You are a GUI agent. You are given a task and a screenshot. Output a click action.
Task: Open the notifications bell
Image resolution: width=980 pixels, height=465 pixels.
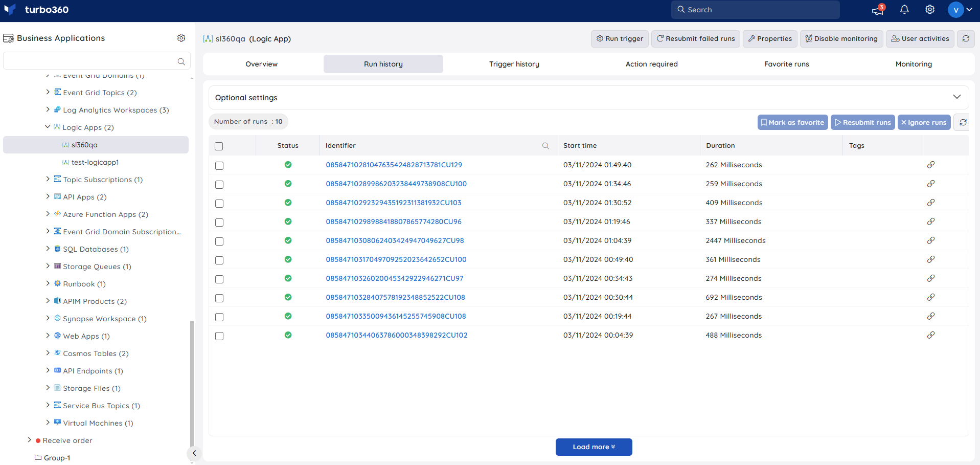pos(904,10)
